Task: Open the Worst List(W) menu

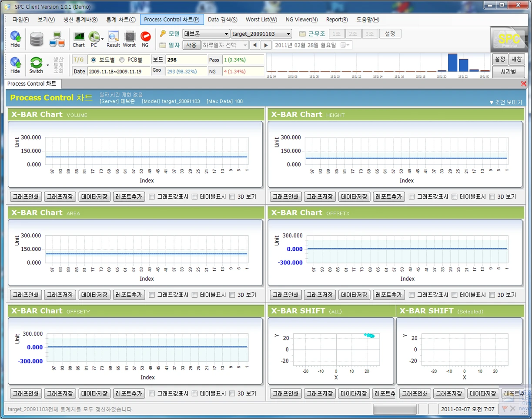Action: pyautogui.click(x=261, y=20)
